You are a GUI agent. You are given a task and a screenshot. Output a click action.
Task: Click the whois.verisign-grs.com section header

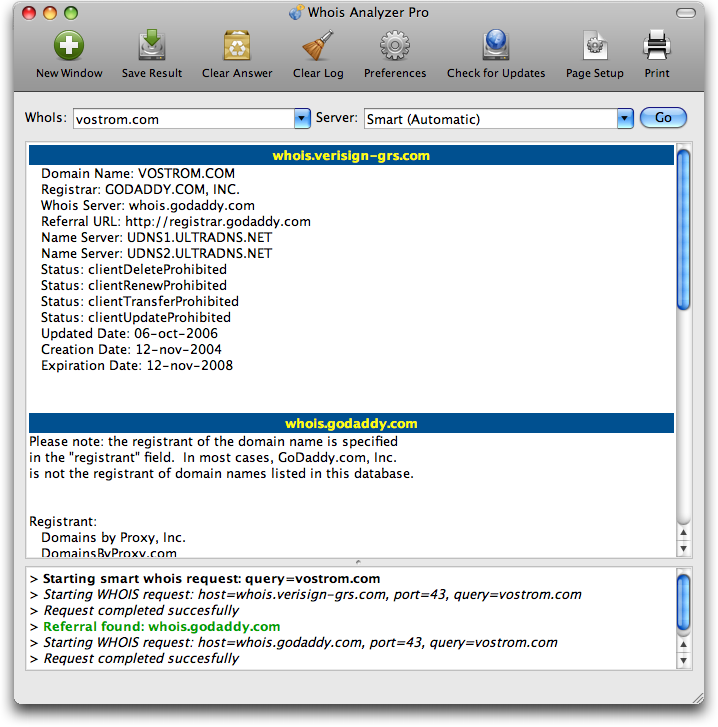pyautogui.click(x=351, y=155)
